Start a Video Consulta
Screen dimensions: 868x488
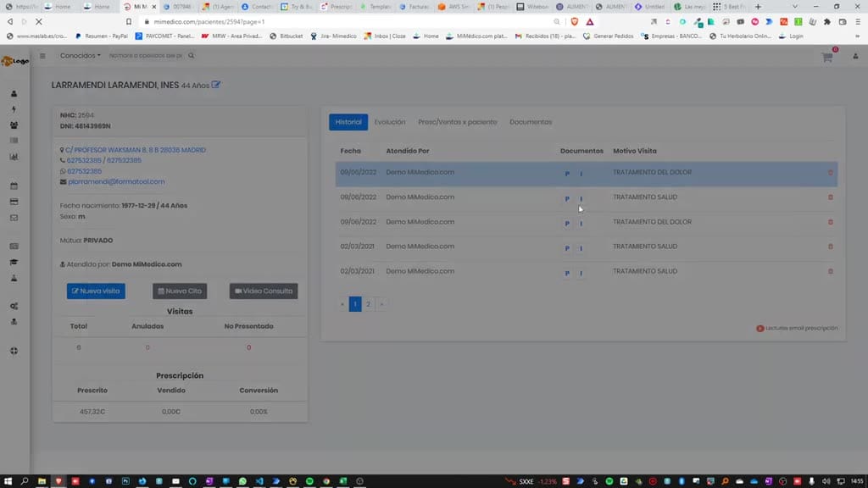tap(264, 291)
